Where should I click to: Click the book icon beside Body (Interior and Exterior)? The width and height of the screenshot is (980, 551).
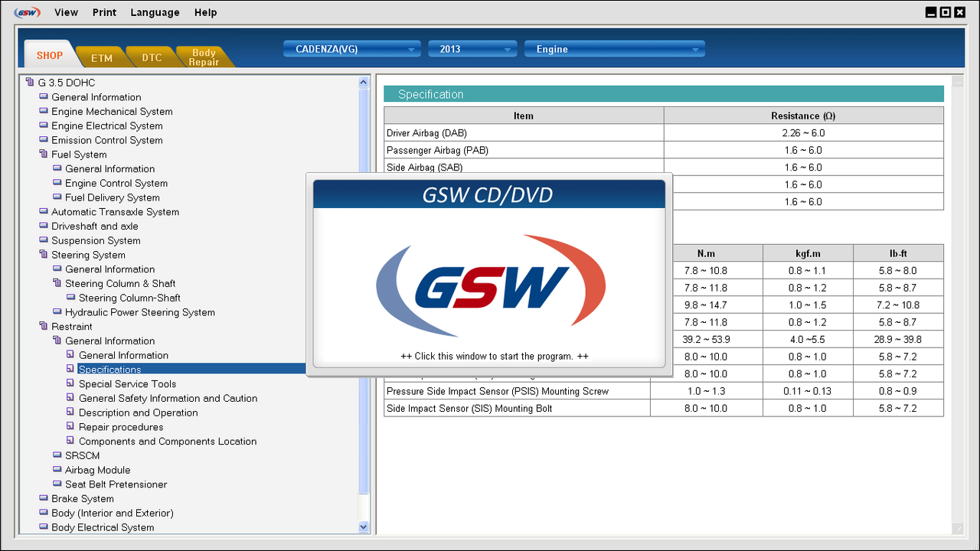tap(44, 513)
